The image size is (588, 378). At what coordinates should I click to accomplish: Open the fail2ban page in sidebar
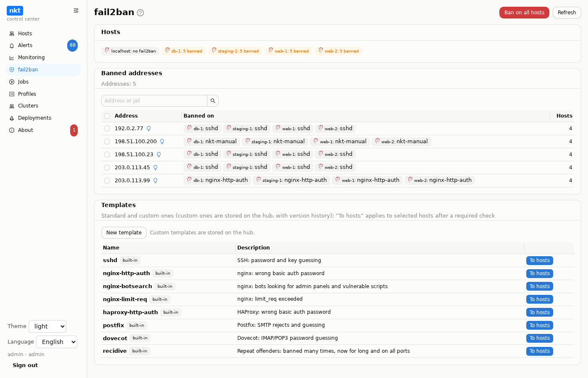point(44,70)
